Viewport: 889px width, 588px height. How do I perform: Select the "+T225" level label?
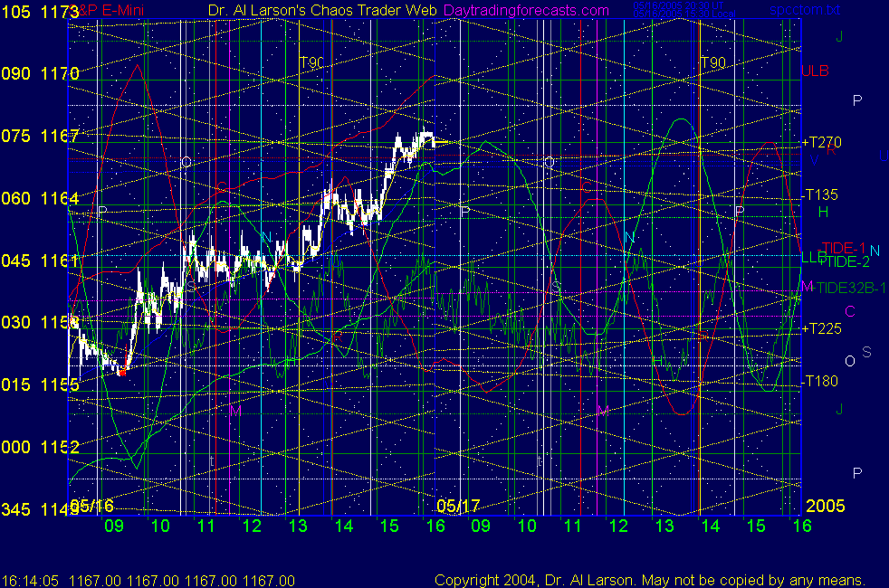821,328
